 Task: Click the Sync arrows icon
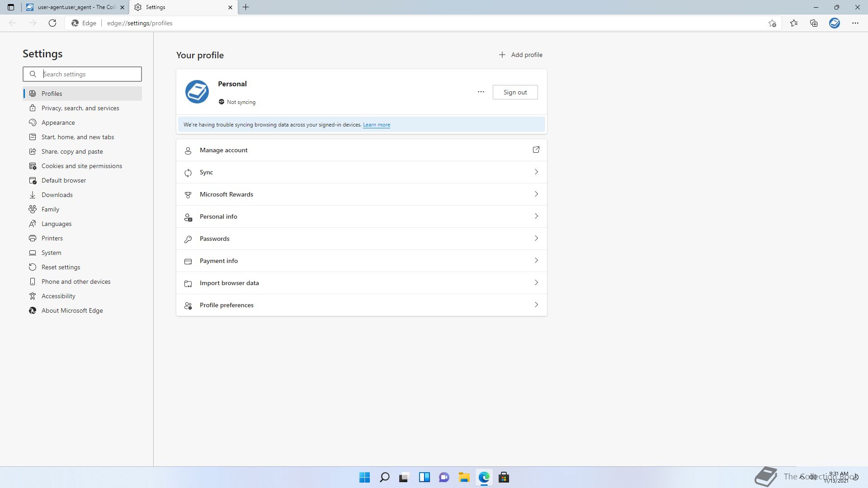pos(188,173)
